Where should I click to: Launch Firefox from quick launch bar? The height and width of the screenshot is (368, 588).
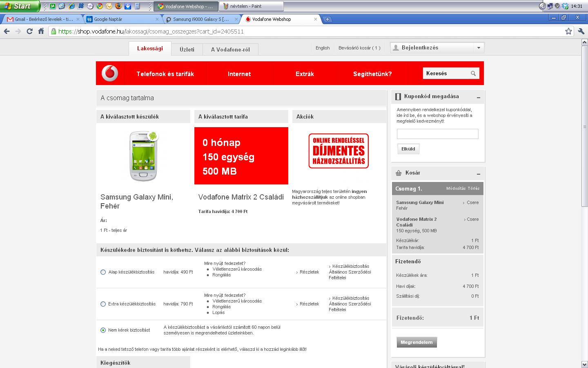click(x=118, y=6)
